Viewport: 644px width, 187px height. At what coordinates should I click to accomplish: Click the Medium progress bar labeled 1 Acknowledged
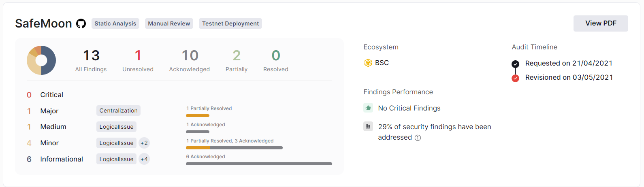pos(198,132)
